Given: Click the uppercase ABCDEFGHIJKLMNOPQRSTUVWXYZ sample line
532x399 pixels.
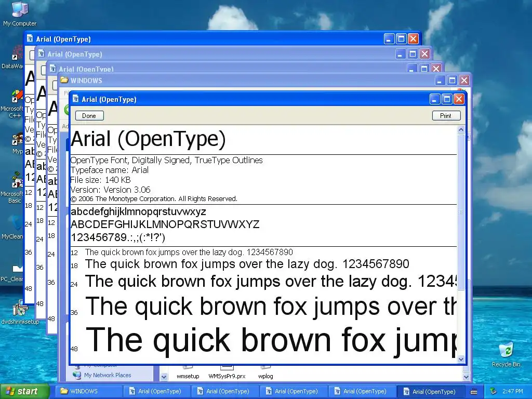Looking at the screenshot, I should (x=165, y=224).
